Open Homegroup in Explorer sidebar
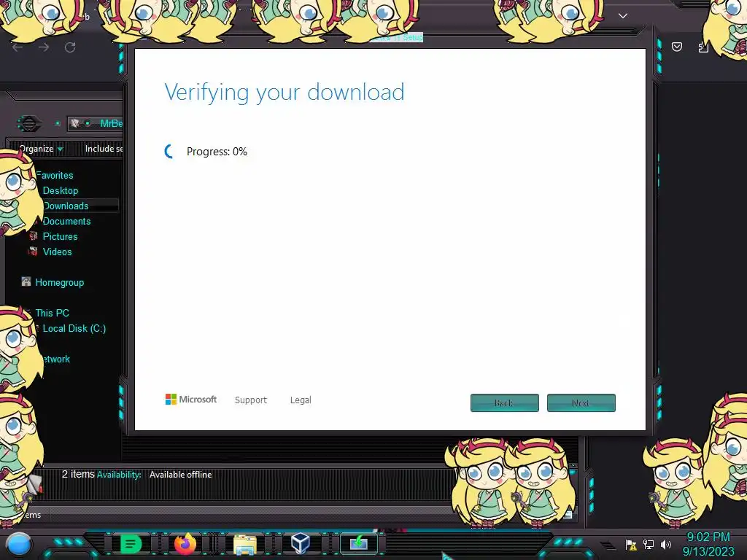Screen dimensions: 747x560 tap(60, 282)
